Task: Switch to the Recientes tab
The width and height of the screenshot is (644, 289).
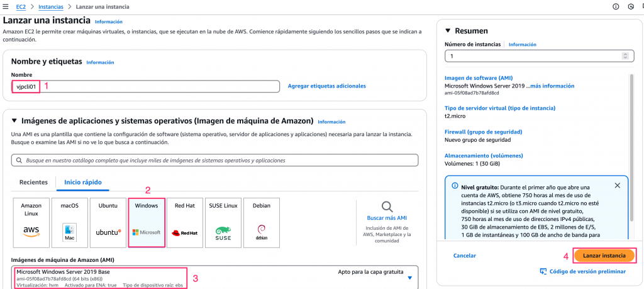Action: pos(33,182)
